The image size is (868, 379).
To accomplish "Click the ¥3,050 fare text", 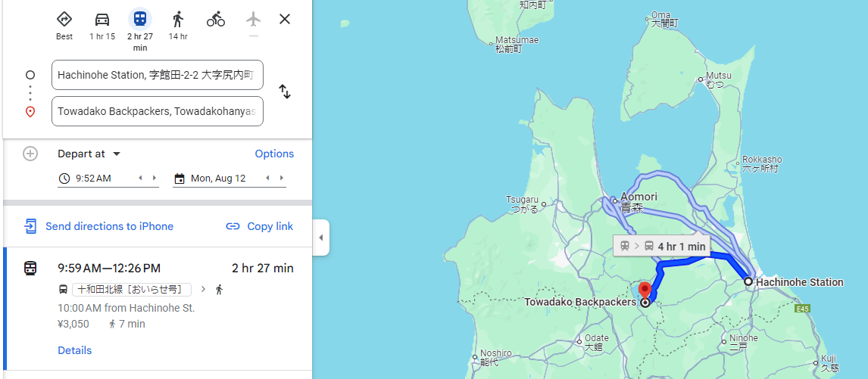I will 73,324.
